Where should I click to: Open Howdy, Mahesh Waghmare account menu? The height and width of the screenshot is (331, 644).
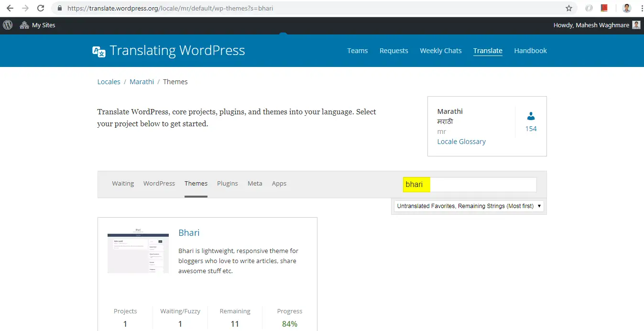pos(597,25)
